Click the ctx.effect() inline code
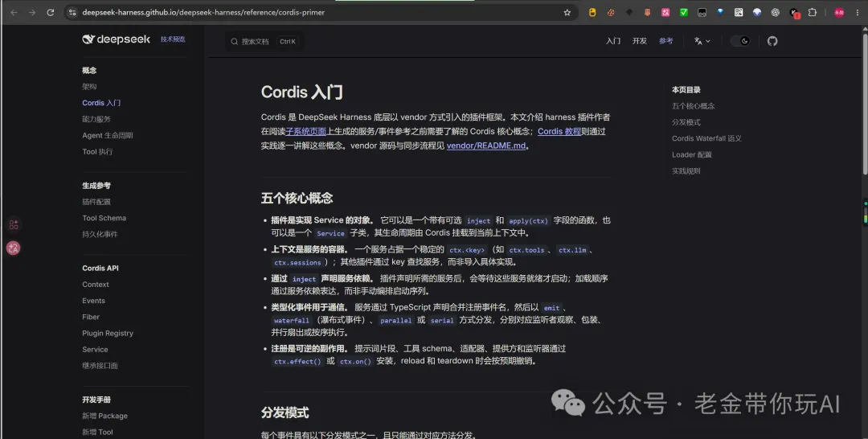The width and height of the screenshot is (868, 439). coord(297,362)
